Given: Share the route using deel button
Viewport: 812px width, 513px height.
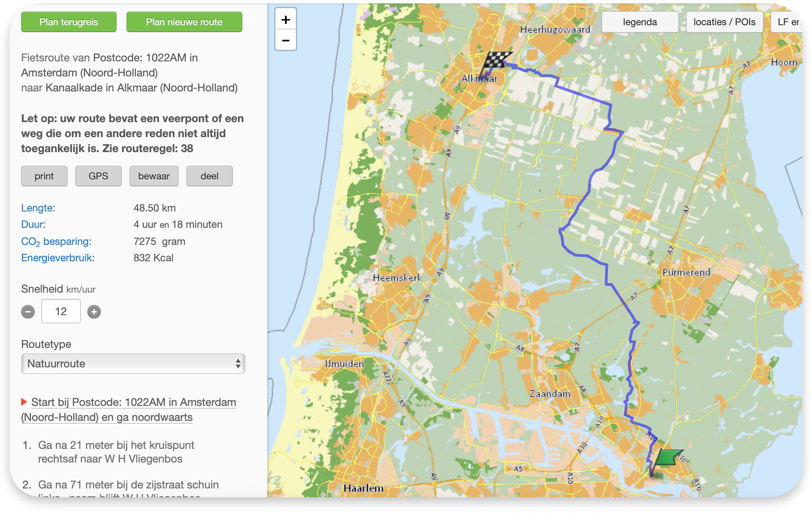Looking at the screenshot, I should [209, 176].
